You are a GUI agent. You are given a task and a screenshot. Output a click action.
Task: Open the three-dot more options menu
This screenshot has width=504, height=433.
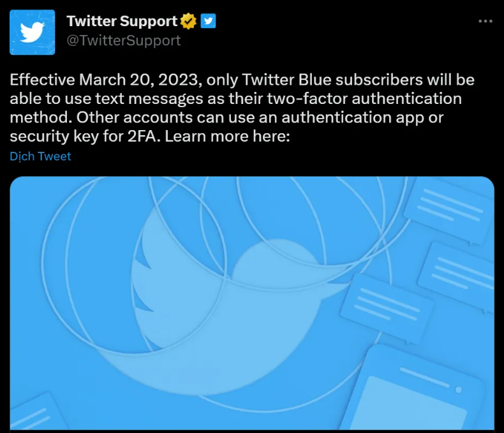click(x=485, y=21)
